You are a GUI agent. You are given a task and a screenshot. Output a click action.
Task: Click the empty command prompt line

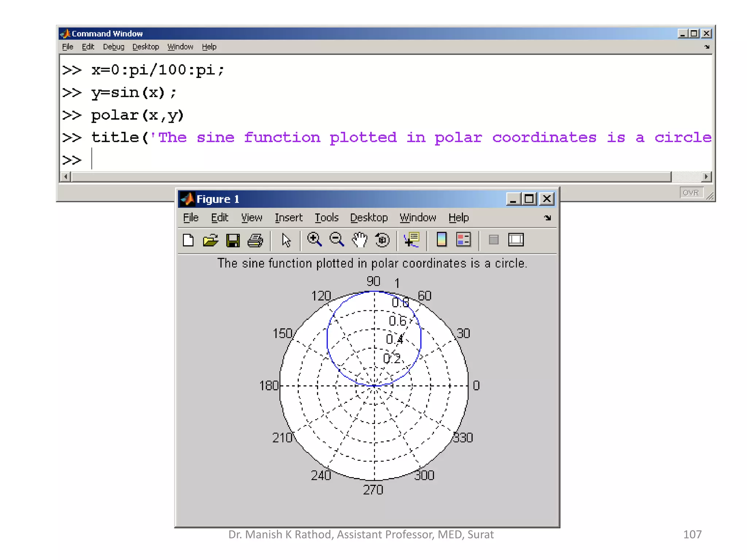[x=219, y=160]
